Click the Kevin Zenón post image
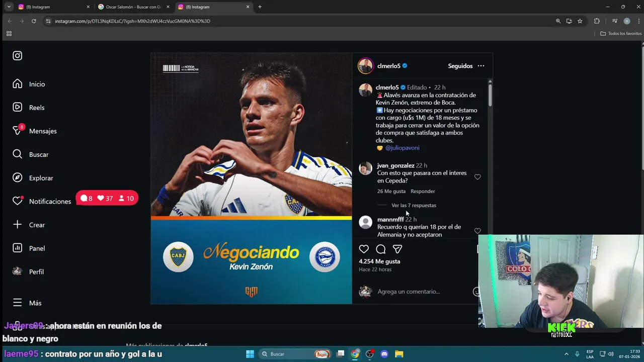Image resolution: width=644 pixels, height=362 pixels. (251, 178)
